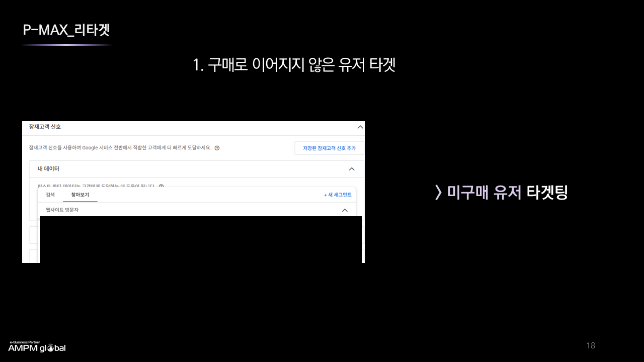Switch to the 검색 tab
This screenshot has width=644, height=362.
coord(50,195)
